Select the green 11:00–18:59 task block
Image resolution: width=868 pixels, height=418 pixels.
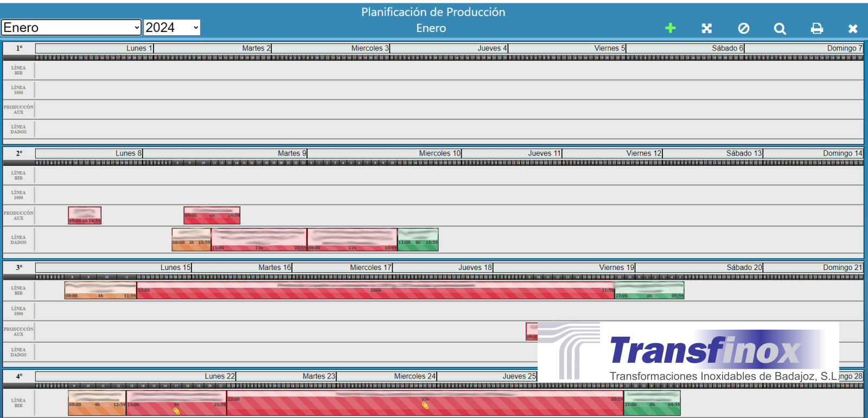418,240
